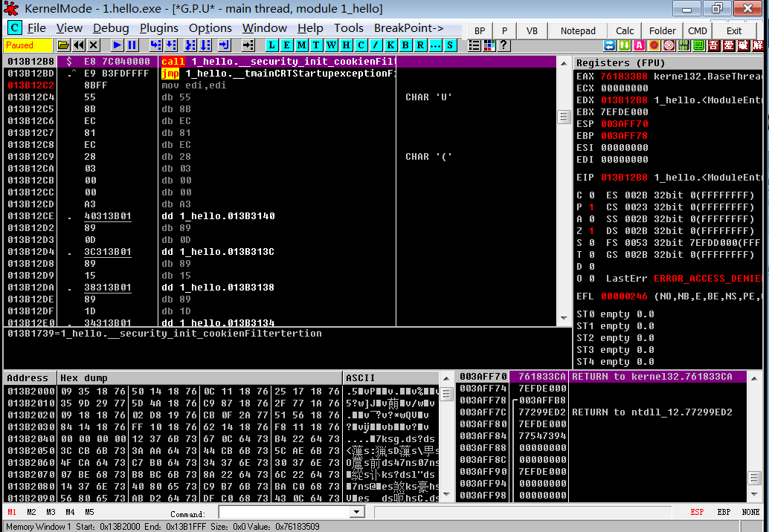Launch the calculator with the Calc button
Image resolution: width=769 pixels, height=532 pixels.
point(625,31)
